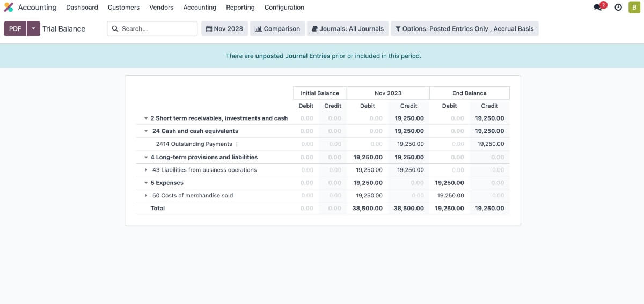
Task: Click 2 Short term Nov credit 19,250.00
Action: pyautogui.click(x=409, y=118)
